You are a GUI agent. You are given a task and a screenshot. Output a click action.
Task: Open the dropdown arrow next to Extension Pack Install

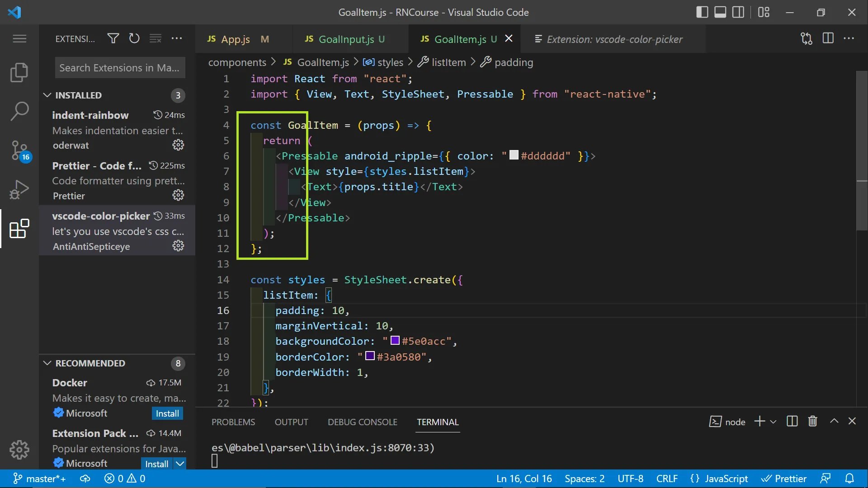[180, 464]
